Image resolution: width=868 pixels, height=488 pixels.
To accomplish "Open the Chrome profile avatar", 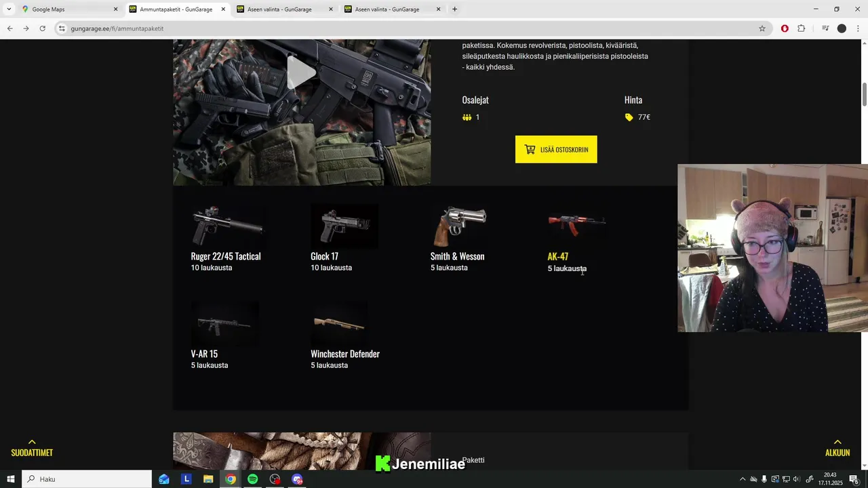I will [842, 28].
